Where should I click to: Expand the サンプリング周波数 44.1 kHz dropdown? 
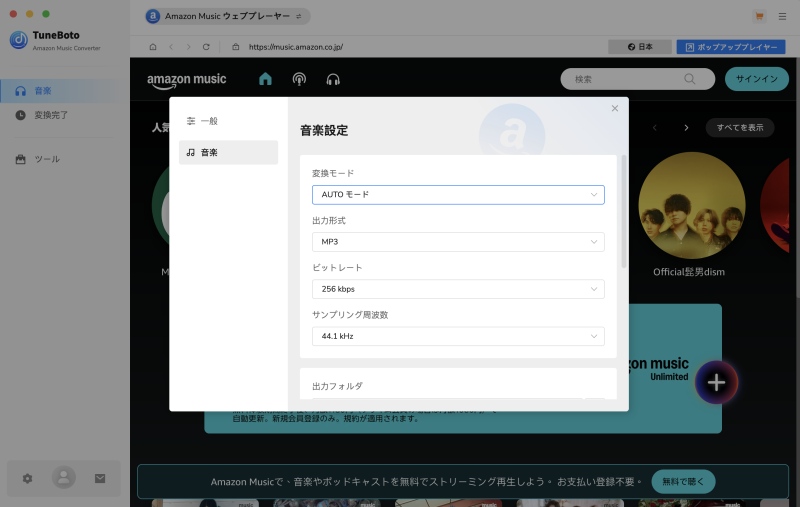point(458,336)
